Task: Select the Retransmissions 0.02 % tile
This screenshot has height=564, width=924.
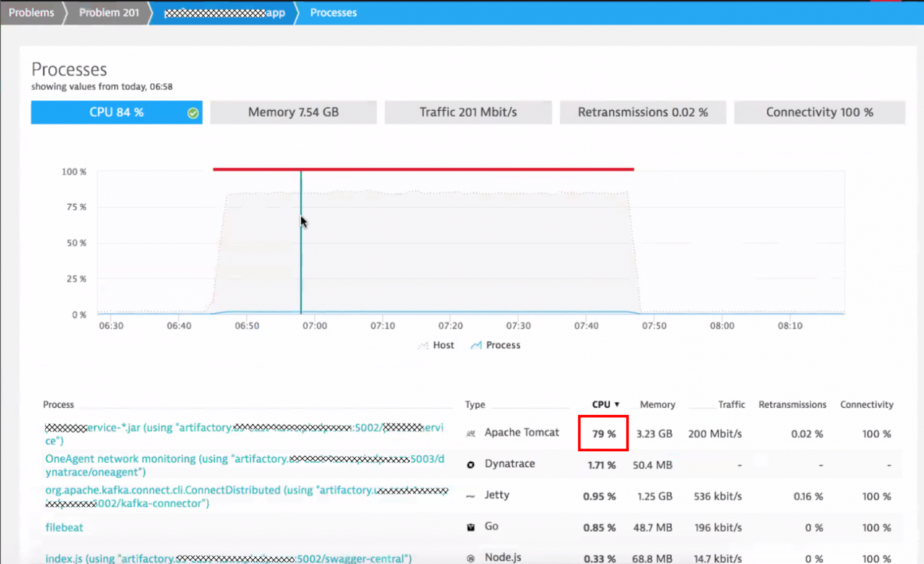Action: 643,112
